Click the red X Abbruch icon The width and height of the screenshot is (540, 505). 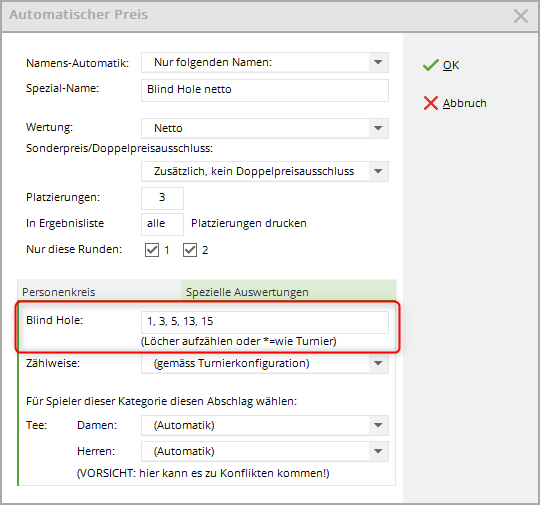430,103
